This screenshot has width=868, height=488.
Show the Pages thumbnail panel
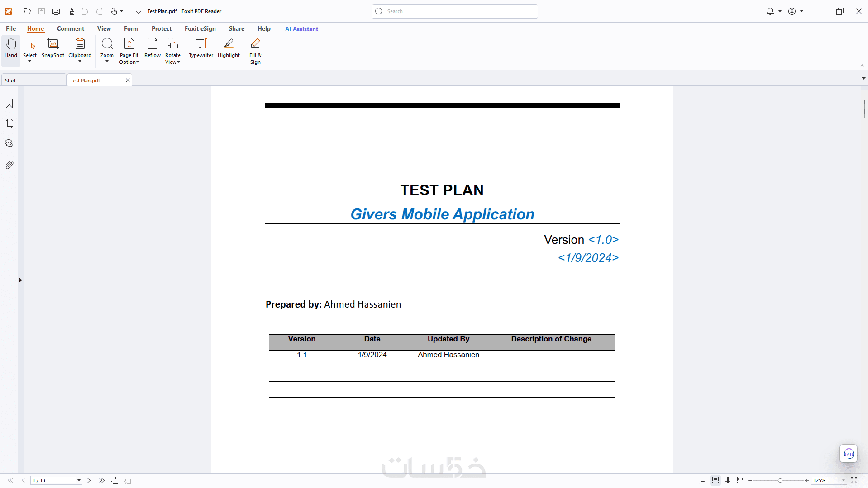pyautogui.click(x=9, y=123)
